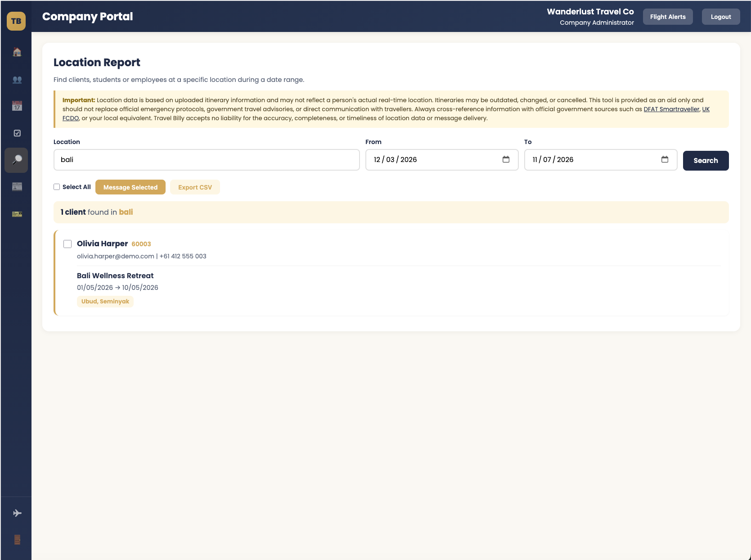Image resolution: width=751 pixels, height=560 pixels.
Task: Check the Olivia Harper checkbox
Action: tap(67, 244)
